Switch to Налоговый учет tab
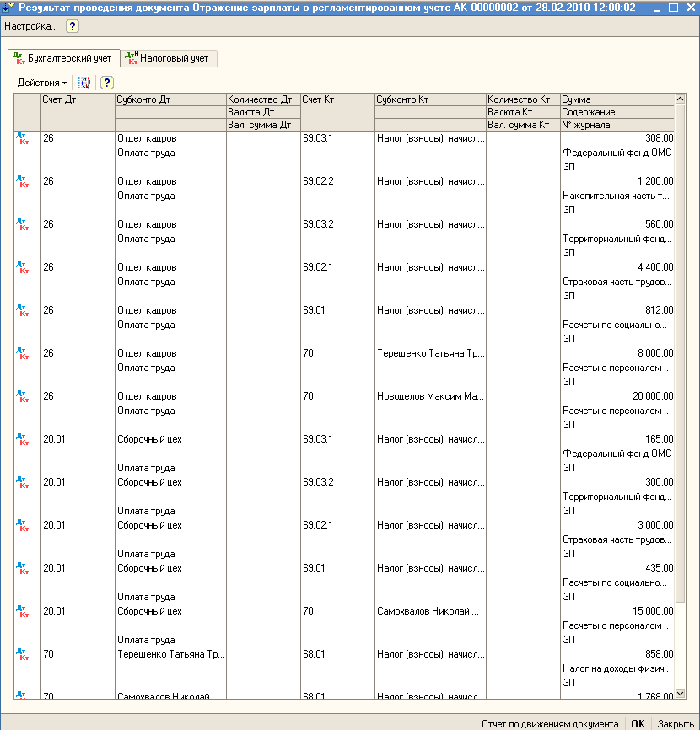The height and width of the screenshot is (730, 700). [169, 58]
